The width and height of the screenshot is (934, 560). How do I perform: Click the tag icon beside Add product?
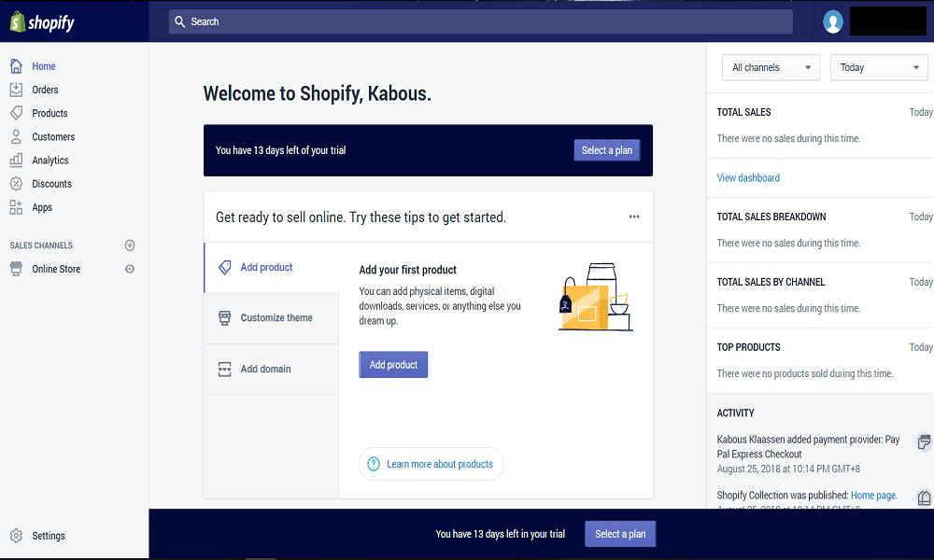tap(224, 267)
